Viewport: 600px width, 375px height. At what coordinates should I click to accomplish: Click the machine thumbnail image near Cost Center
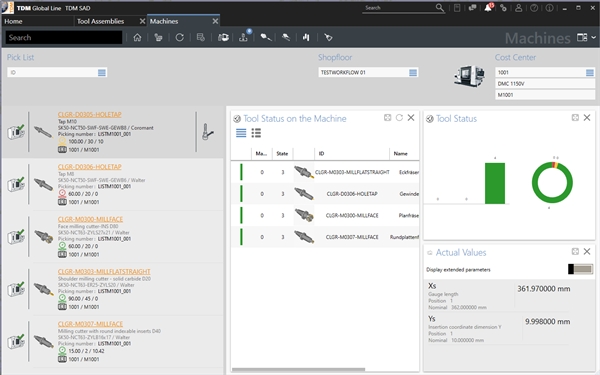[x=470, y=76]
